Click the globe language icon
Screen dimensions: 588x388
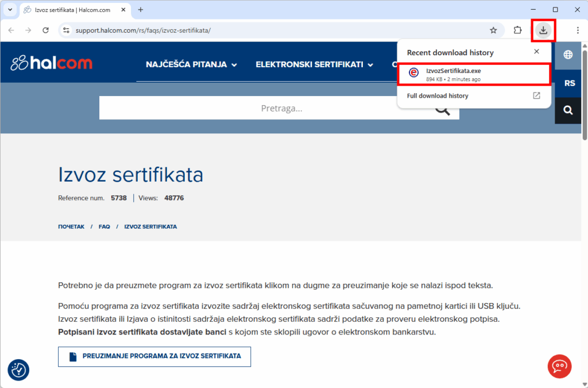[x=568, y=55]
